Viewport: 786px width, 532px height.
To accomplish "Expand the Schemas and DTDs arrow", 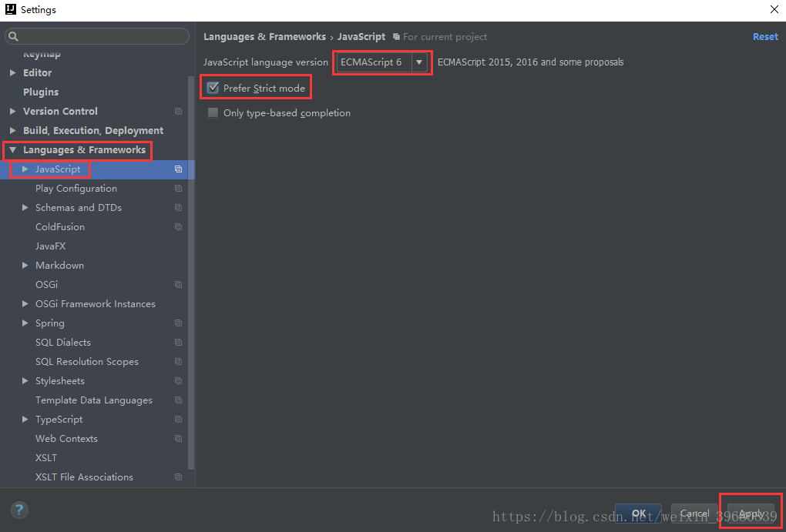I will [25, 207].
